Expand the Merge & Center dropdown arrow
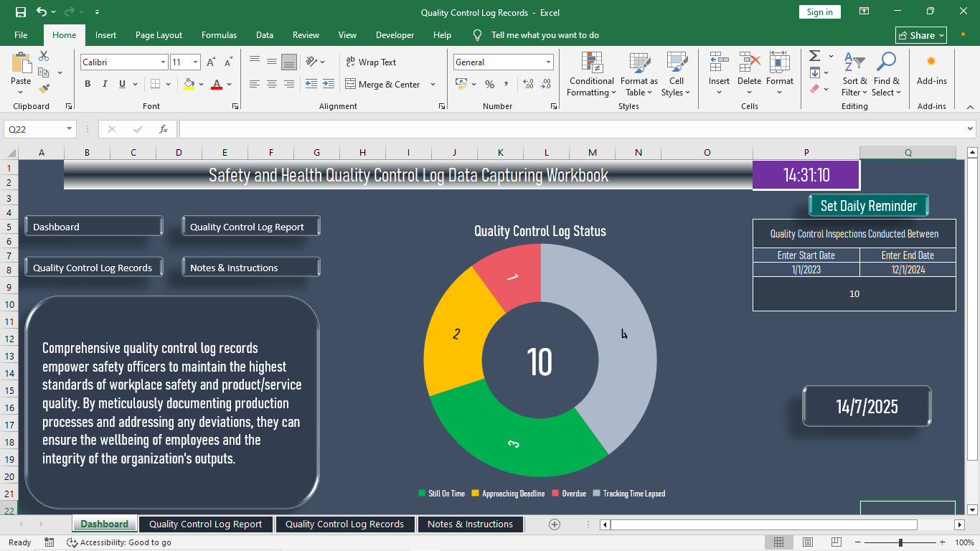980x551 pixels. [x=433, y=84]
